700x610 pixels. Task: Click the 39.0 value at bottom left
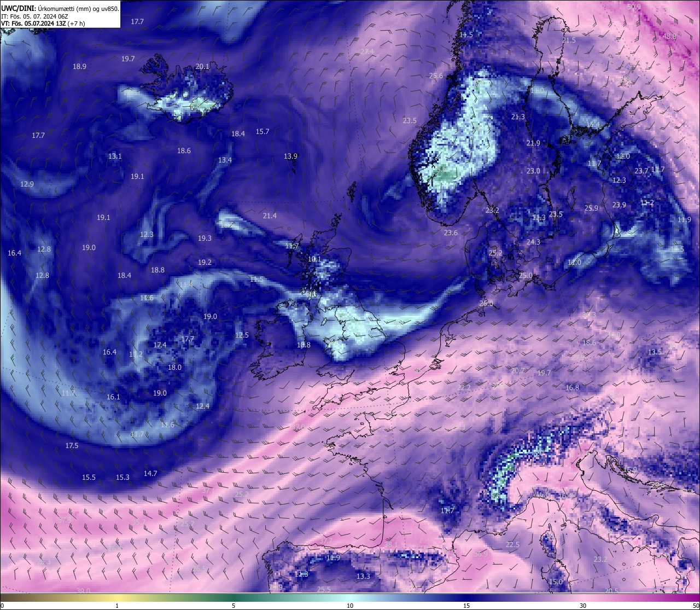(83, 591)
